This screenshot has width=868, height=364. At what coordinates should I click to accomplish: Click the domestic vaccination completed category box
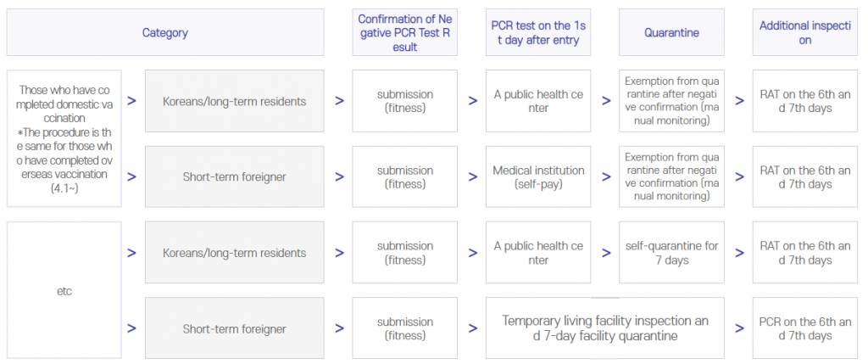64,138
